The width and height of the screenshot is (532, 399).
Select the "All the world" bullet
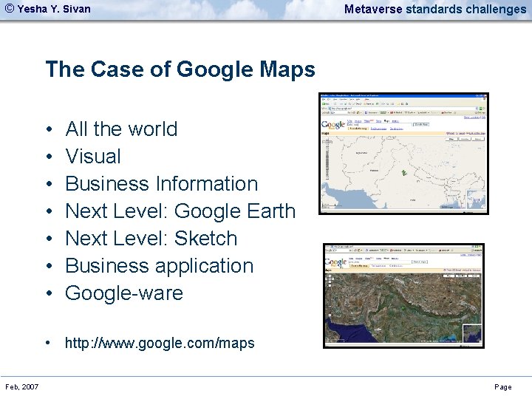[x=121, y=129]
